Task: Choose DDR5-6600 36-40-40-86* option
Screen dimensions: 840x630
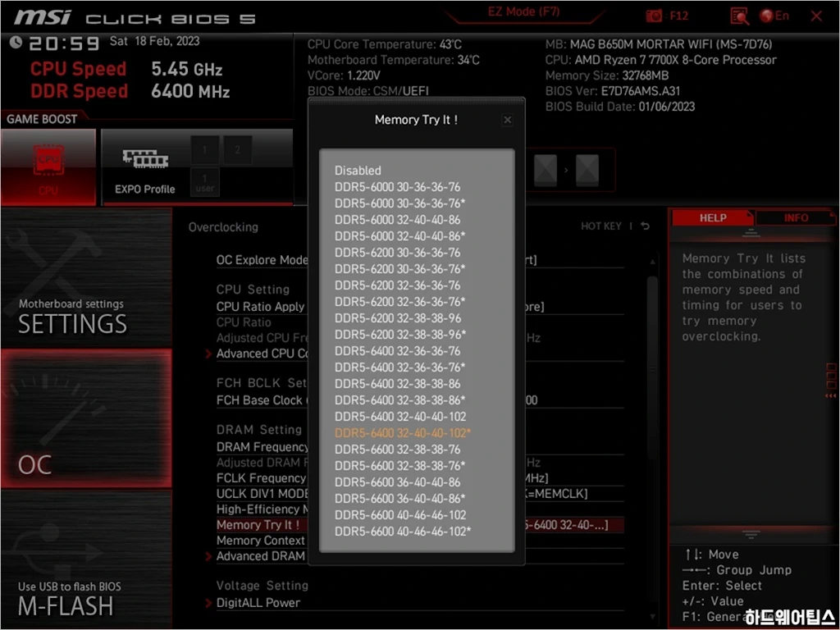Action: 399,499
